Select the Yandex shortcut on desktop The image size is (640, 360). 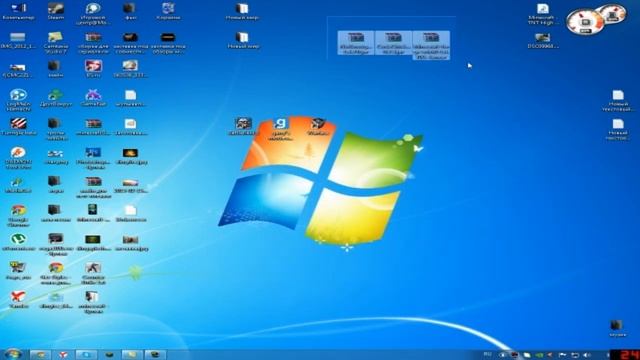18,300
